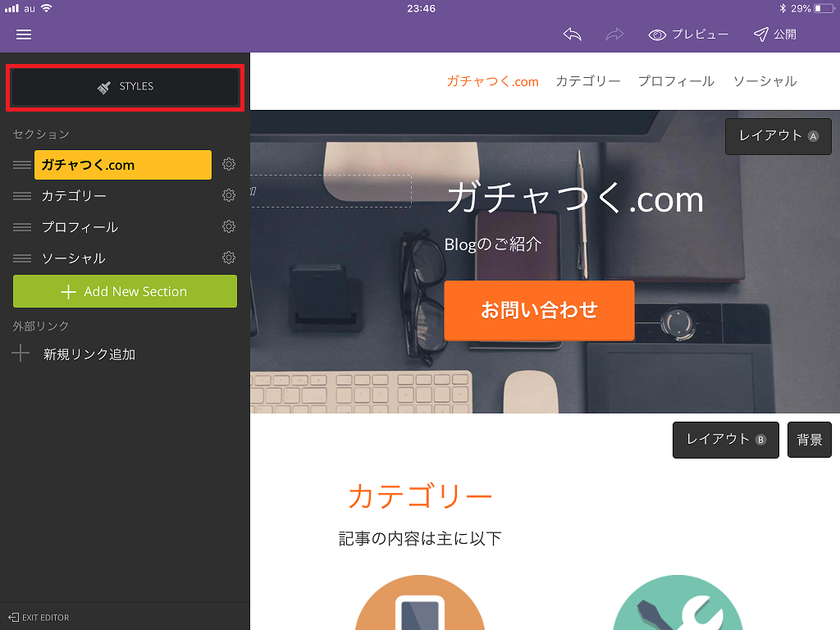Click the orange tablet circle image
Image resolution: width=840 pixels, height=630 pixels.
click(x=420, y=603)
